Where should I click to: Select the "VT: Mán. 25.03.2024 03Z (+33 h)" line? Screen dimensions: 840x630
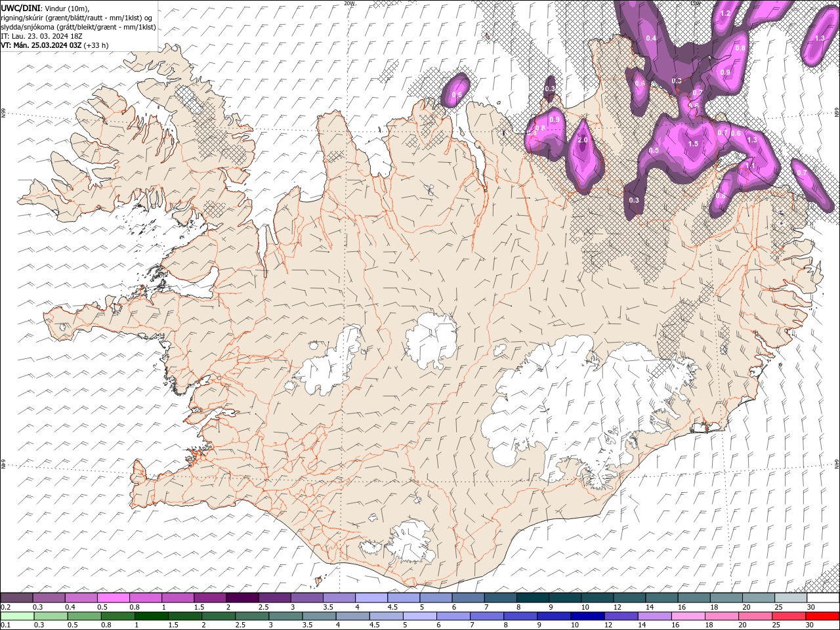click(x=55, y=45)
